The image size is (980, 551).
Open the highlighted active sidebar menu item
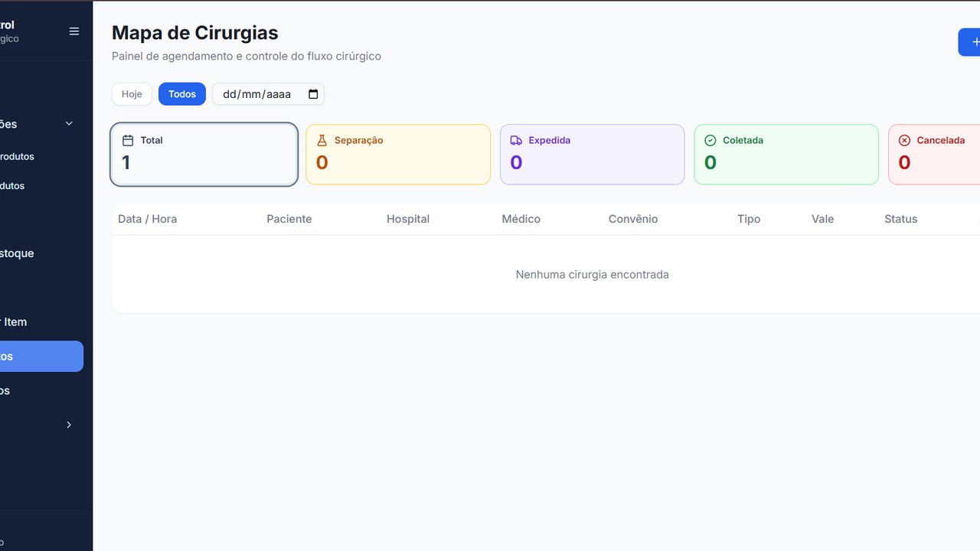[x=41, y=357]
